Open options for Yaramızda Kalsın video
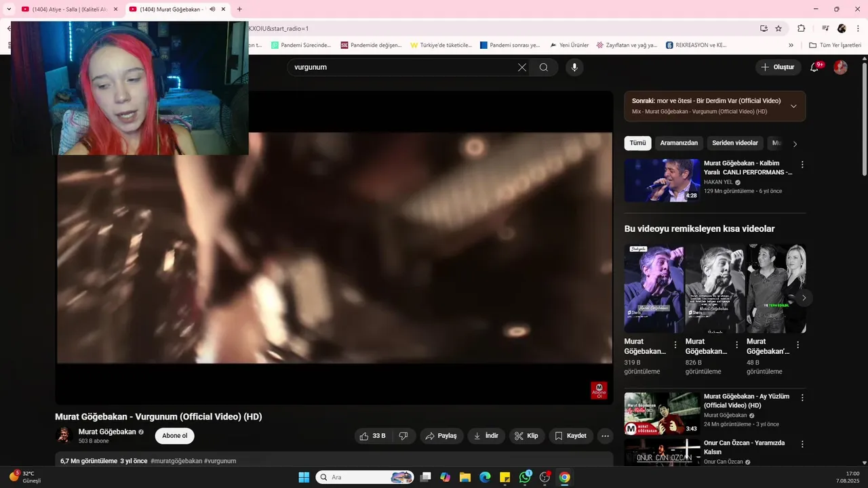This screenshot has width=868, height=488. (802, 445)
